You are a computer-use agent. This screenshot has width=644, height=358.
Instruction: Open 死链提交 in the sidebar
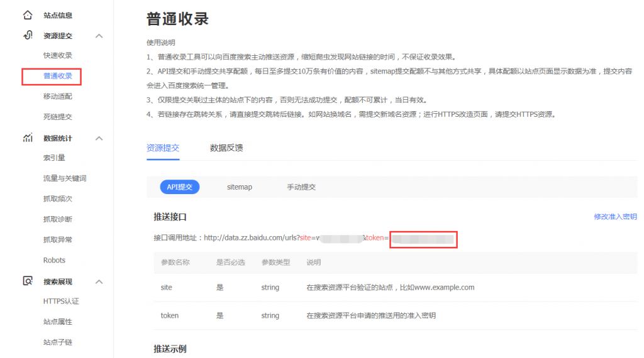point(57,117)
